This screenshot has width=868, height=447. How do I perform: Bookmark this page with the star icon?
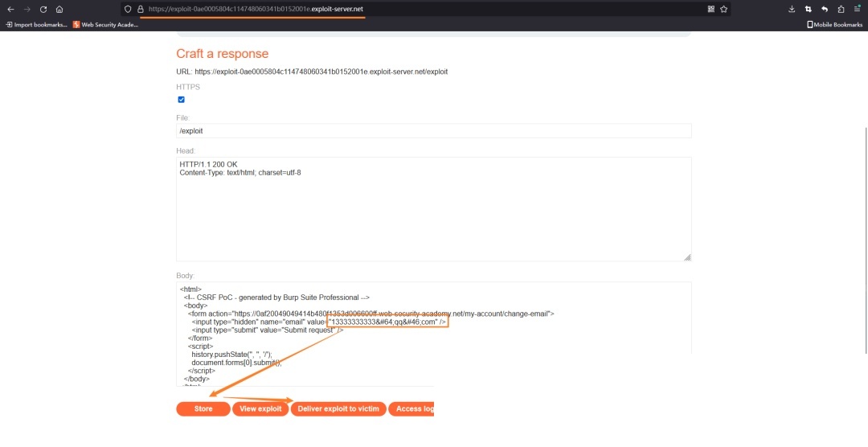723,10
